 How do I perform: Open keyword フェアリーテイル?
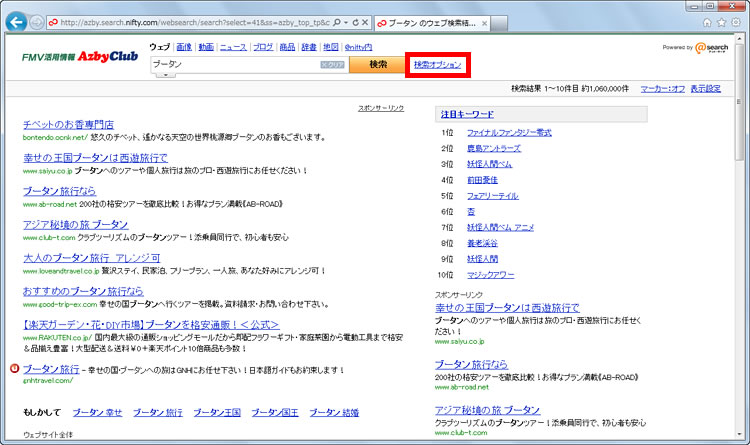(x=493, y=196)
